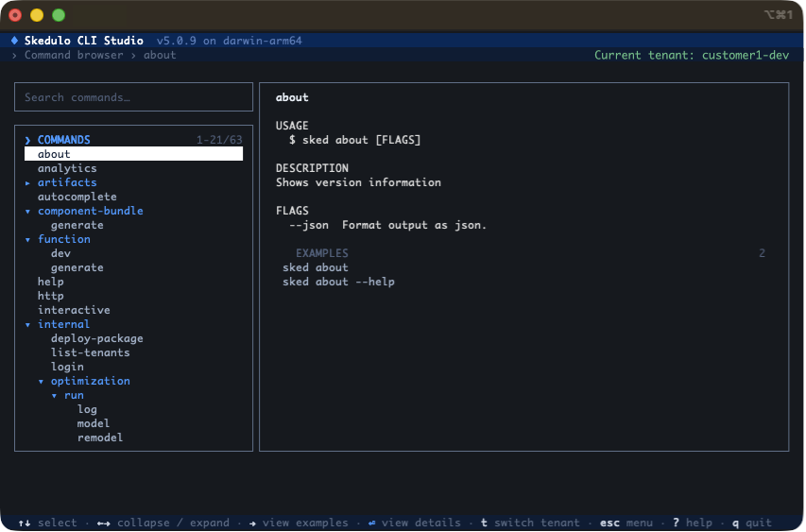Select the 'function' group label
This screenshot has width=806, height=532.
coord(63,239)
